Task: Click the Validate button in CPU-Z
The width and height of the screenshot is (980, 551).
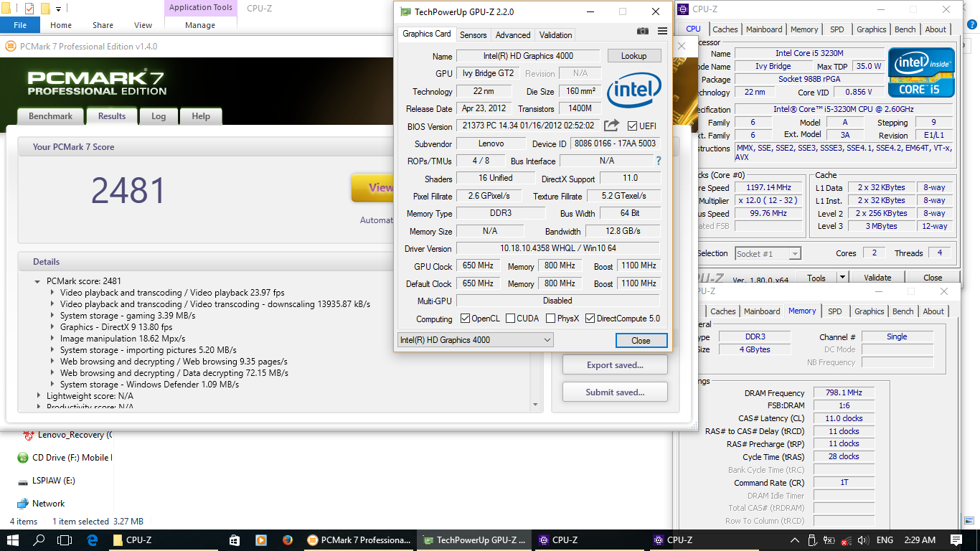Action: click(877, 278)
